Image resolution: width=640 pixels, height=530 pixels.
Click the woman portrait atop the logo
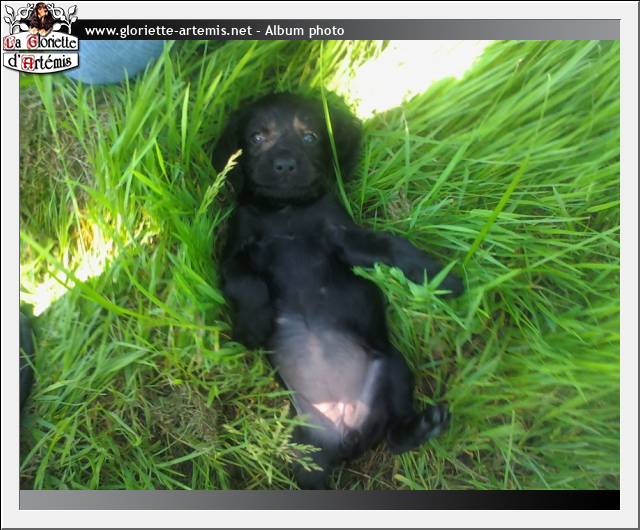pyautogui.click(x=40, y=17)
